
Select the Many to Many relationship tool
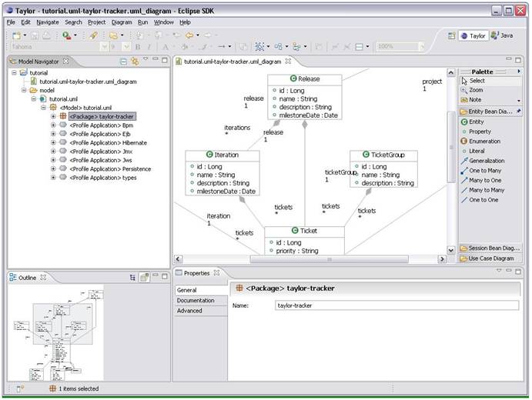click(485, 190)
